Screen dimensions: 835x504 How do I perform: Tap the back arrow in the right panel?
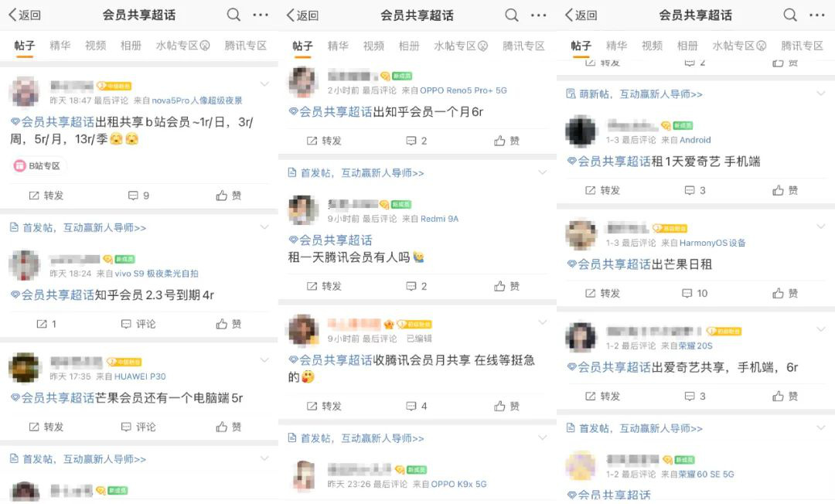581,15
